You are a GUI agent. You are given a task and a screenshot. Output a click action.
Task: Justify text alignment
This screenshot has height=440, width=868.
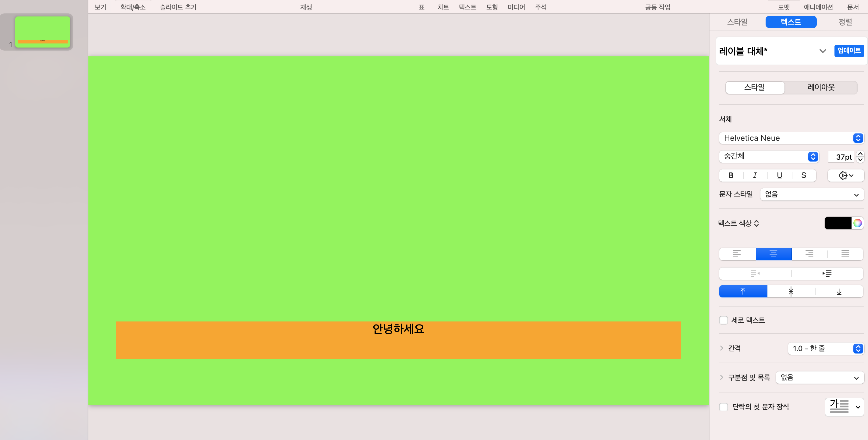pos(845,254)
